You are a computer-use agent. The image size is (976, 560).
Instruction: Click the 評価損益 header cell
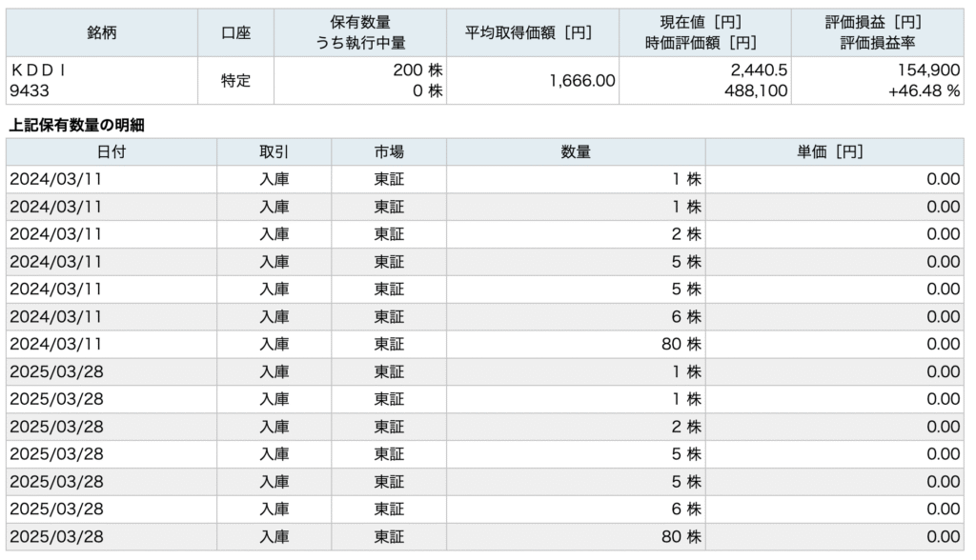pyautogui.click(x=877, y=32)
